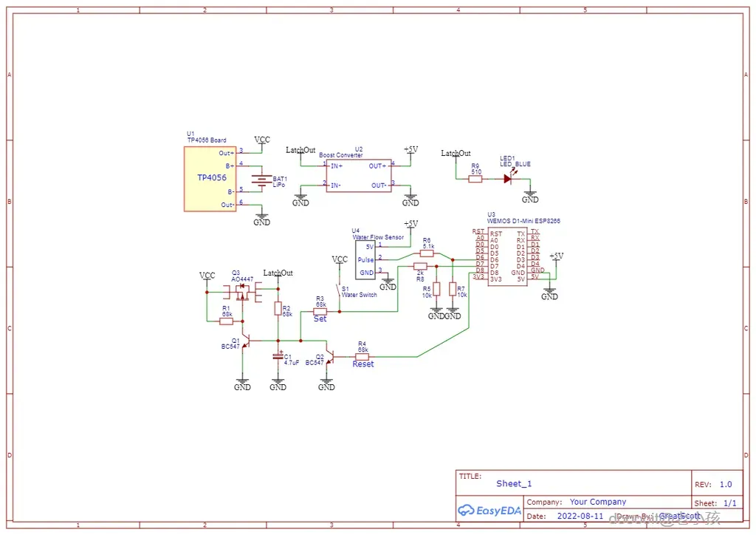Click VCC label above Water Switch
This screenshot has width=756, height=535.
pos(340,259)
